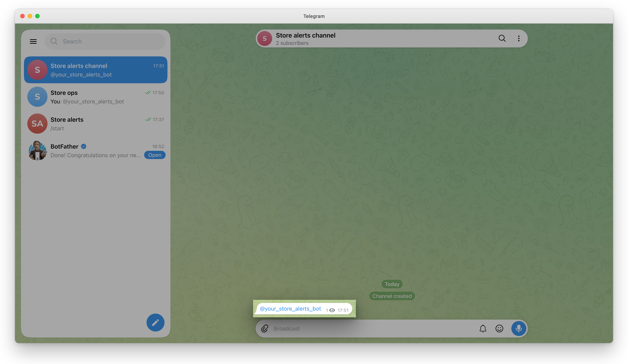The image size is (628, 364).
Task: Open the Store ops chat
Action: coord(96,97)
